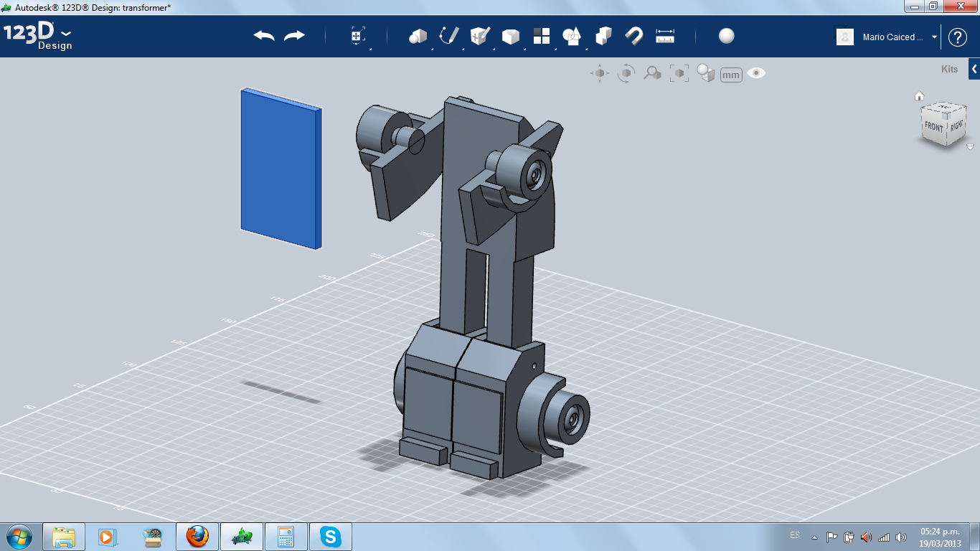Open the Combine tool
Screen dimensions: 980x551
pos(603,36)
